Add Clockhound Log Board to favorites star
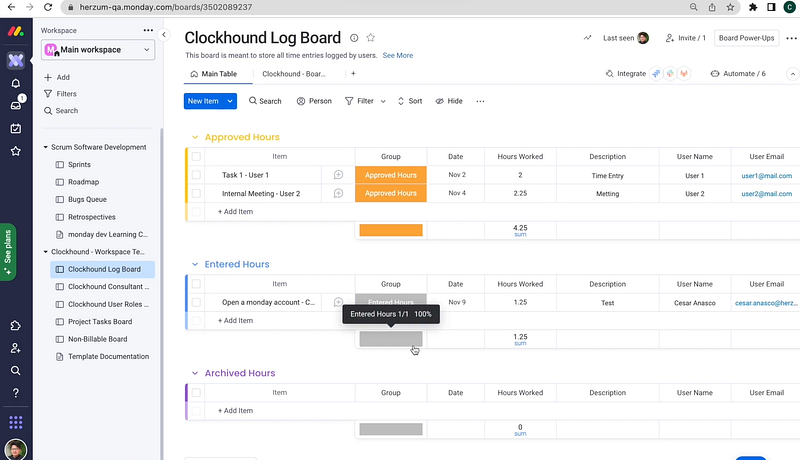 tap(371, 38)
